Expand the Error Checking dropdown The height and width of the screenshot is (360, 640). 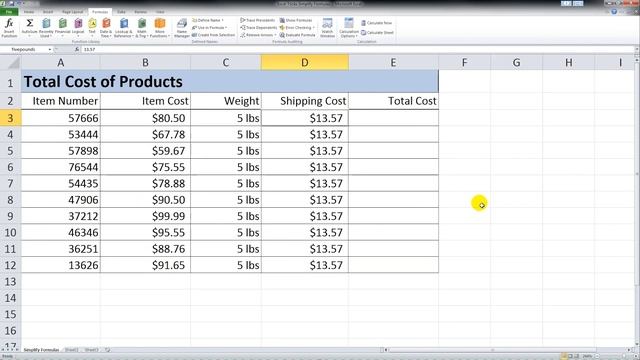tap(297, 28)
